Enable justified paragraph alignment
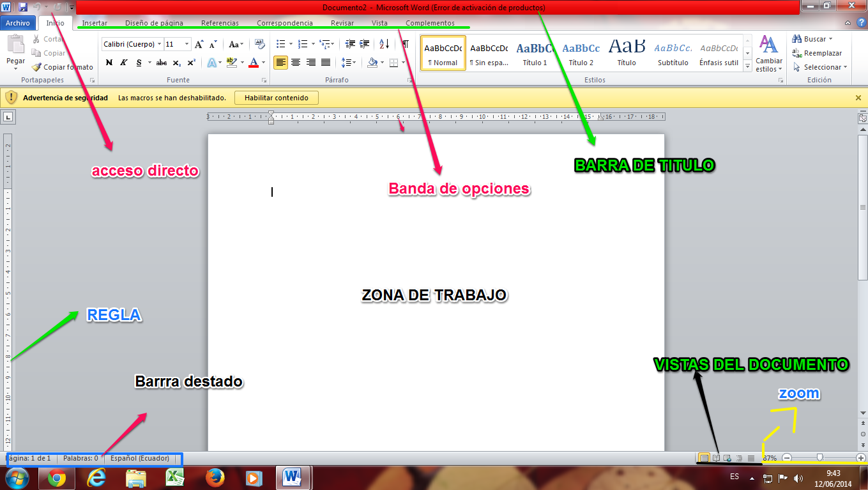The width and height of the screenshot is (868, 490). coord(324,63)
